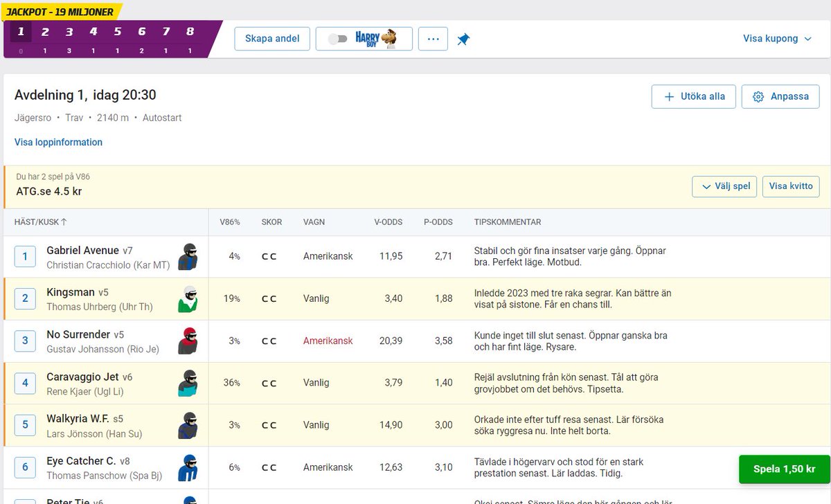Click the shoe icons for Kingsman
Viewport: 831px width, 504px height.
(x=269, y=299)
